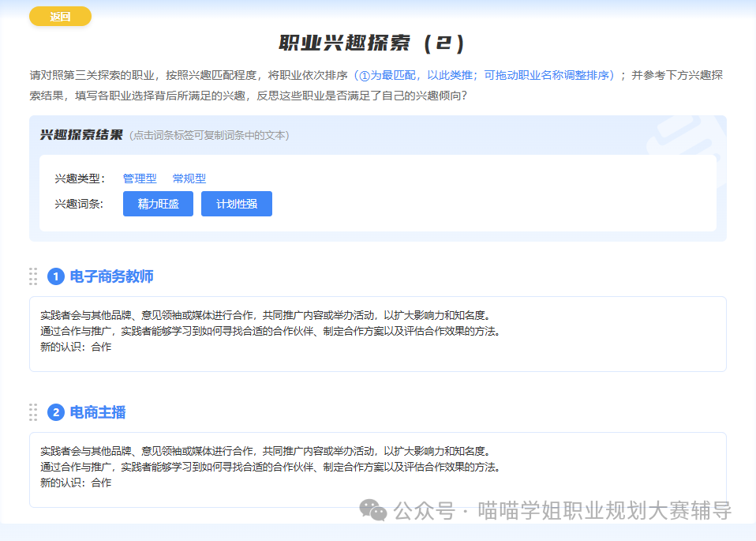Click the number 2 ranking badge

[55, 412]
